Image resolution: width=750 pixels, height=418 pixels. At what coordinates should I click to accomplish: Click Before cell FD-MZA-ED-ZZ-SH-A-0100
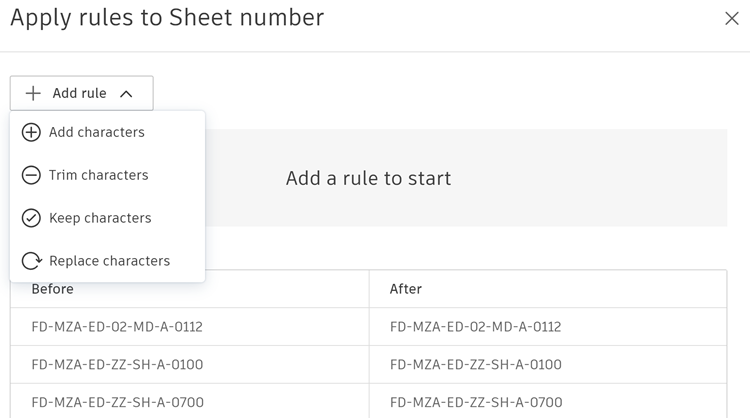point(117,365)
